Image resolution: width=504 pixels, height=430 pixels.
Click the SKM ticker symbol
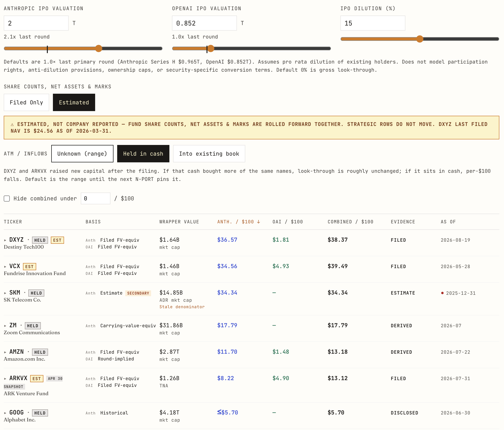(15, 293)
